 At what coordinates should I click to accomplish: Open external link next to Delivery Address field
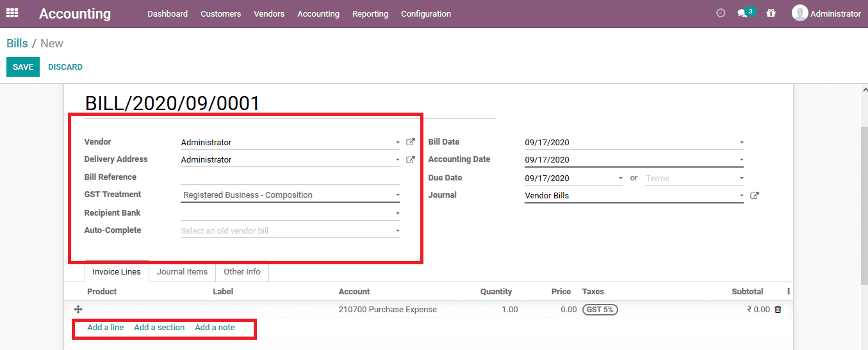(411, 159)
